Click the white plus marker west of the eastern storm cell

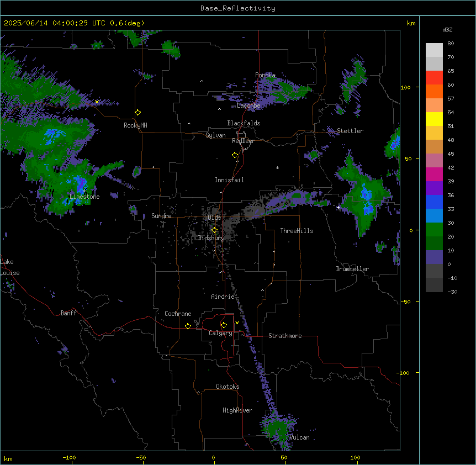pos(338,207)
